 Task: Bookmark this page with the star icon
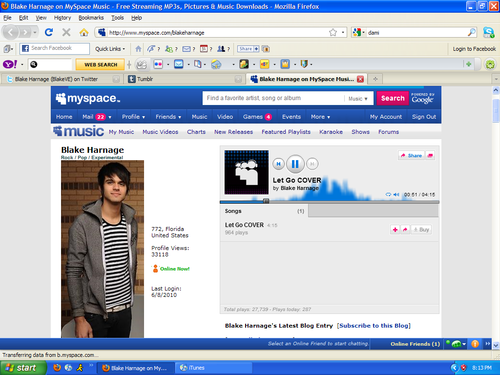point(333,32)
